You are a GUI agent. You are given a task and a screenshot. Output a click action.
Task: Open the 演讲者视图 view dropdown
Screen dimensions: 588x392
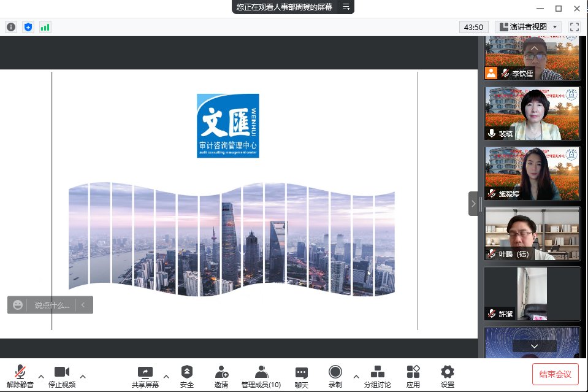click(x=528, y=27)
